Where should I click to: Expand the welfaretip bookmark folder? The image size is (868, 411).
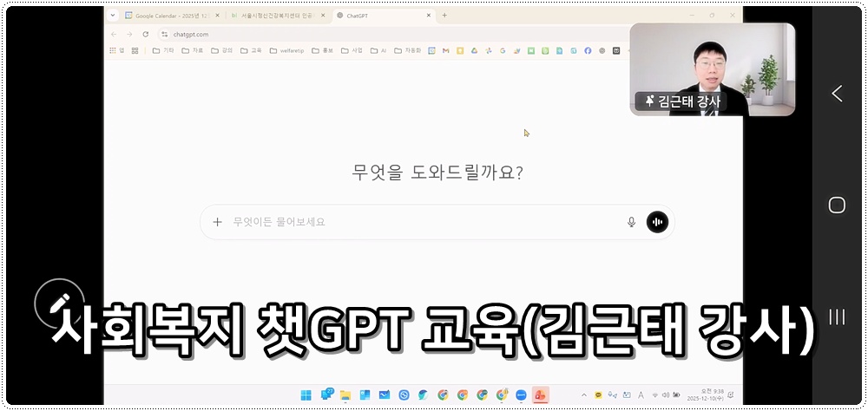point(286,50)
